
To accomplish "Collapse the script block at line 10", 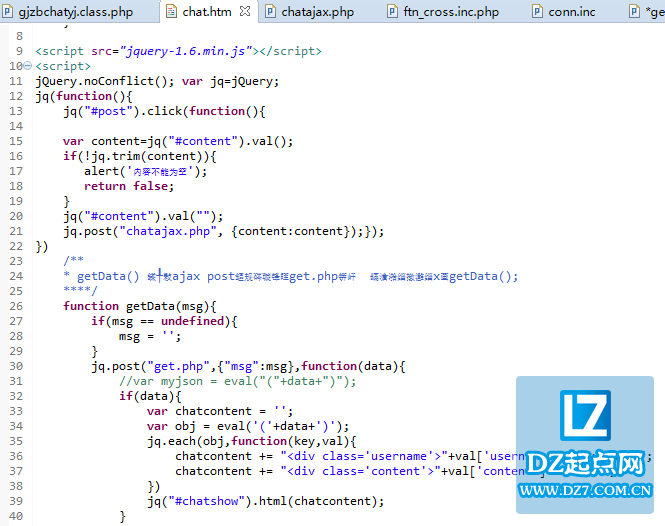I will (28, 66).
